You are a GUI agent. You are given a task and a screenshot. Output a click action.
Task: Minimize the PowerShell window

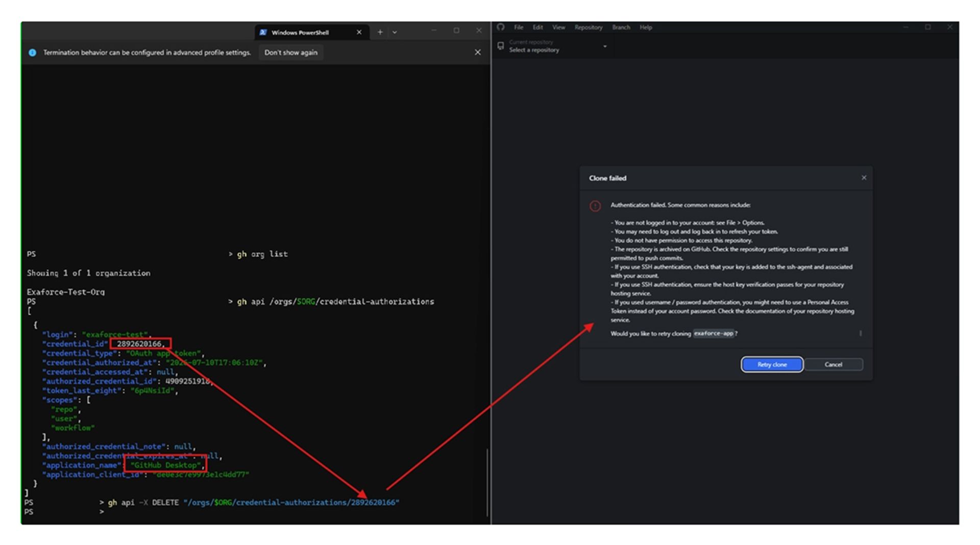(434, 31)
